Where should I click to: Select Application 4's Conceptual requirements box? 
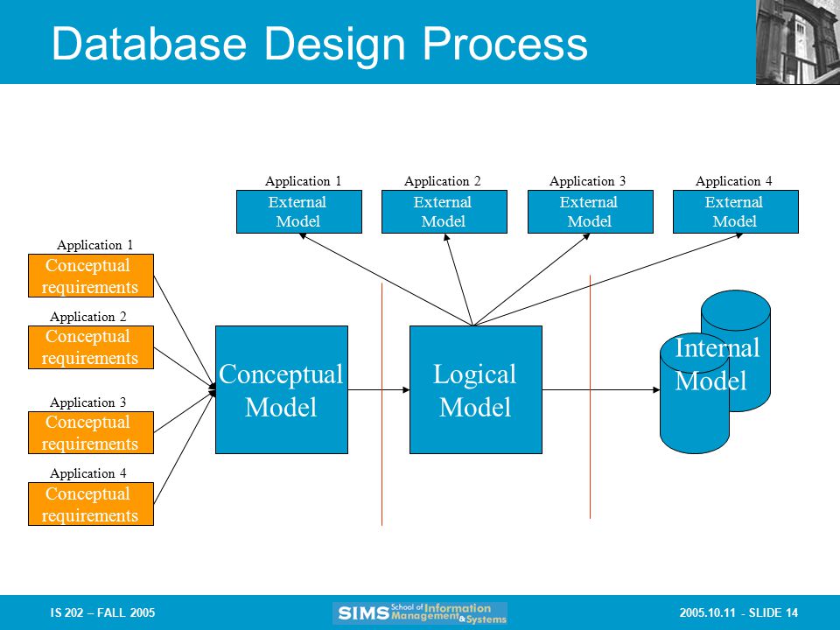point(91,504)
